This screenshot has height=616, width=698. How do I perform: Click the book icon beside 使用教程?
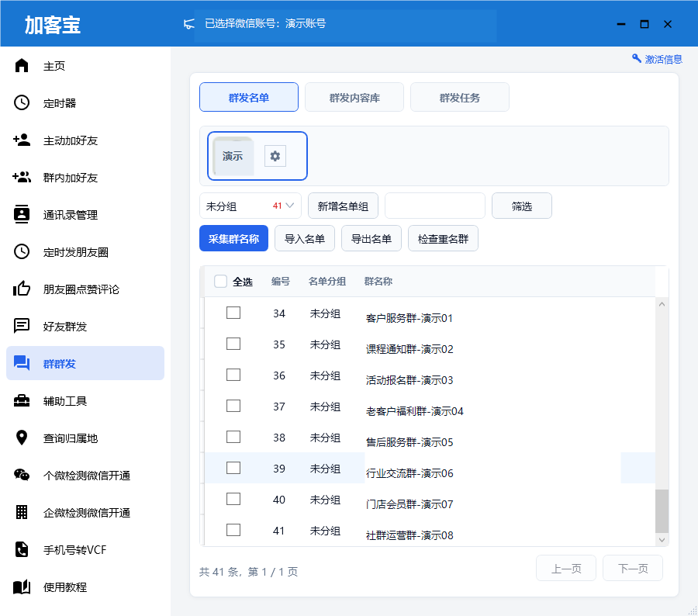coord(22,587)
